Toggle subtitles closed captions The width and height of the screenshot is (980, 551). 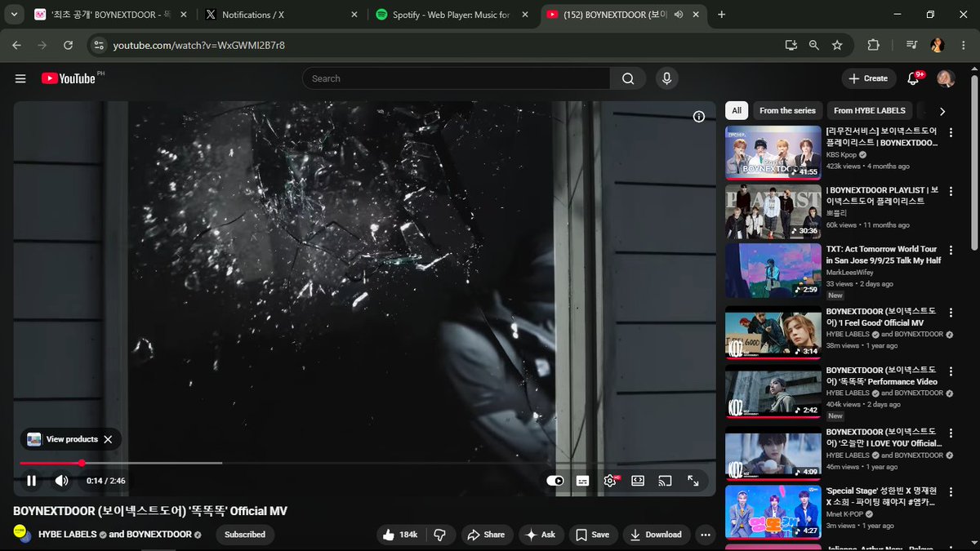coord(582,481)
